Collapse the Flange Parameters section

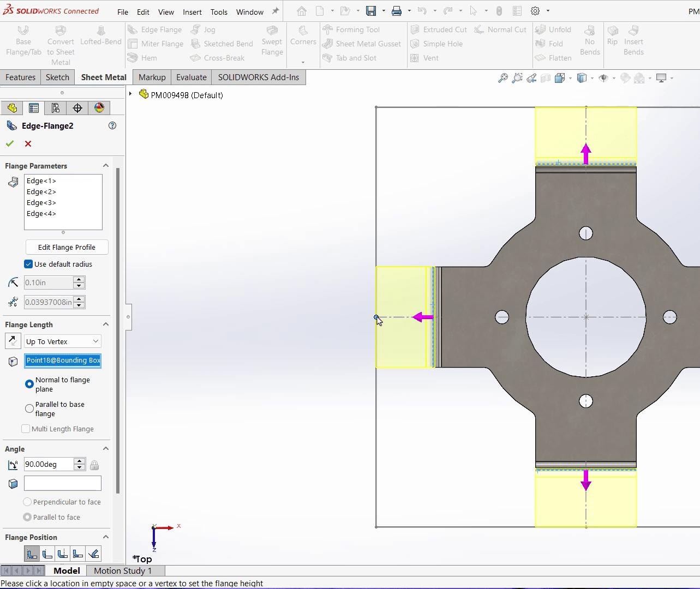click(105, 165)
